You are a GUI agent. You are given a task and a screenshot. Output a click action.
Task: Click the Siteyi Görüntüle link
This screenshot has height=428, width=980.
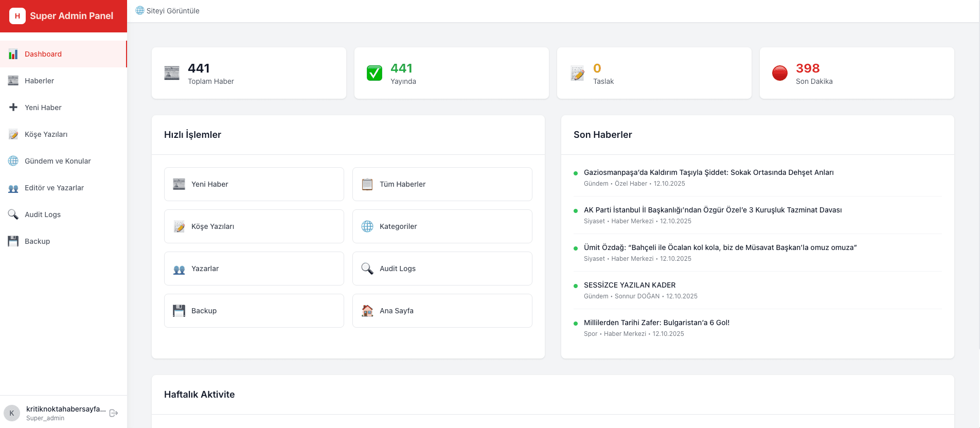point(167,11)
